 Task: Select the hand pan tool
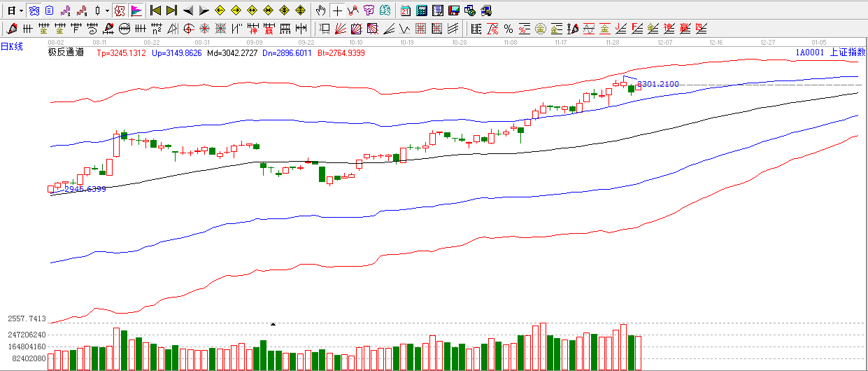click(320, 10)
